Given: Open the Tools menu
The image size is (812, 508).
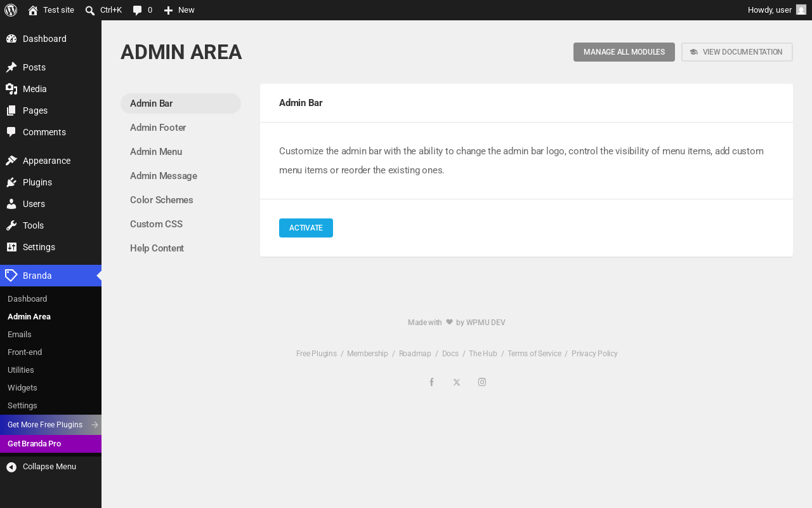Looking at the screenshot, I should (x=51, y=225).
